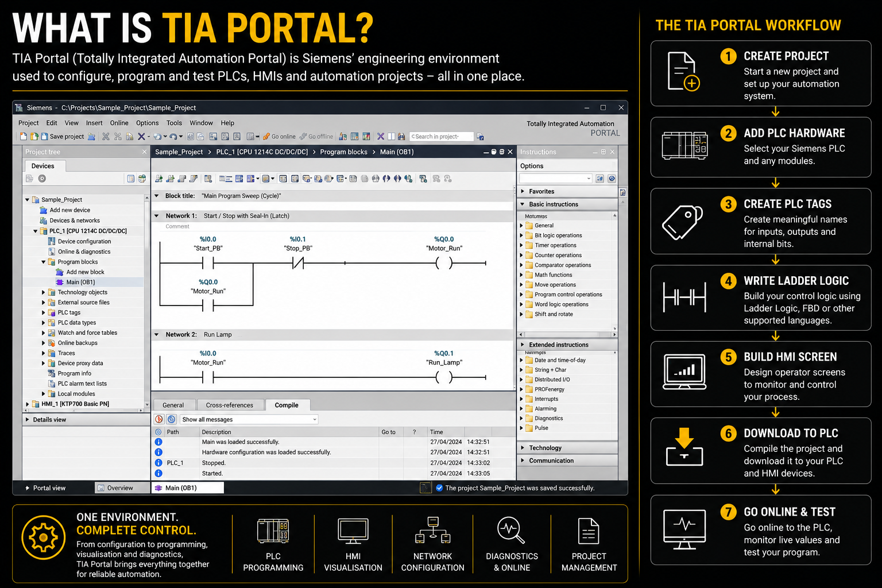Click the Save project button

point(63,137)
